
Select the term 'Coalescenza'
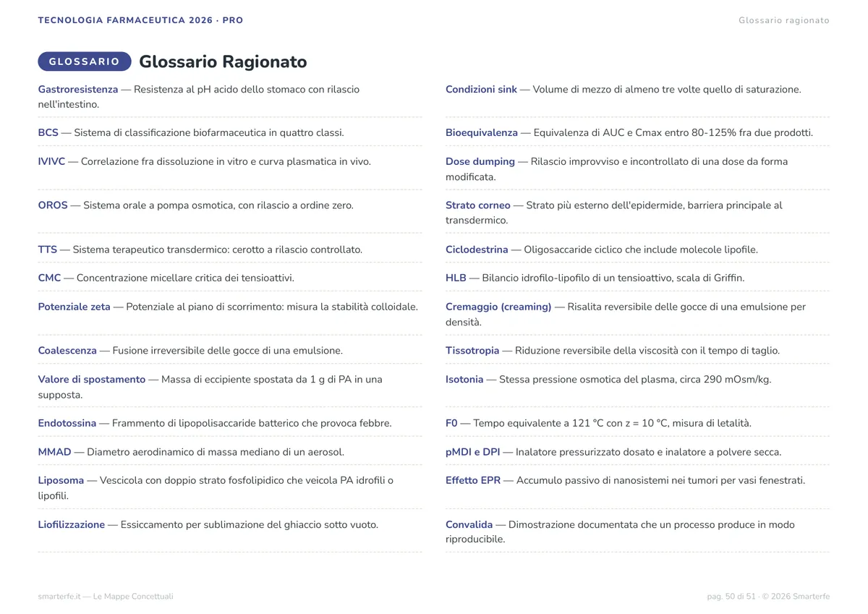(67, 351)
